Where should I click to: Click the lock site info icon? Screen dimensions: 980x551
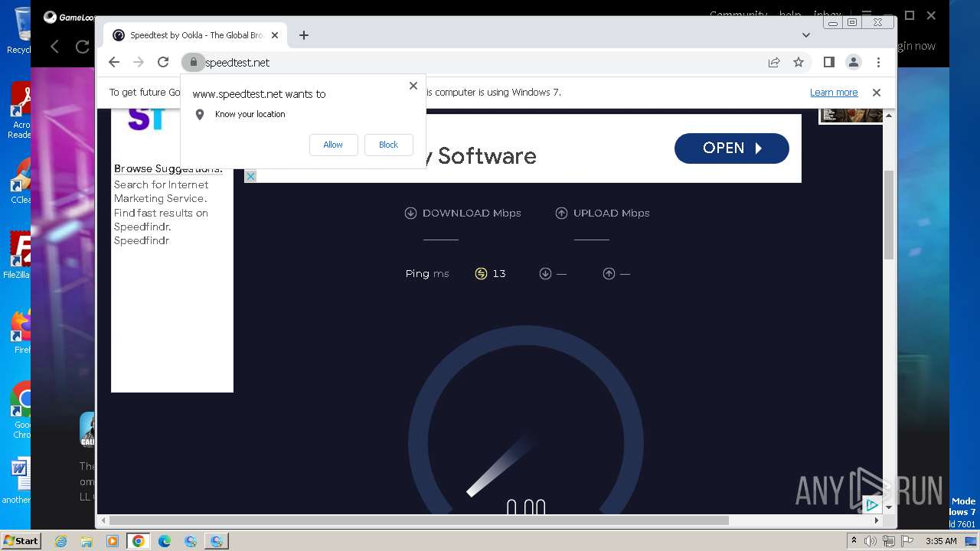click(194, 62)
